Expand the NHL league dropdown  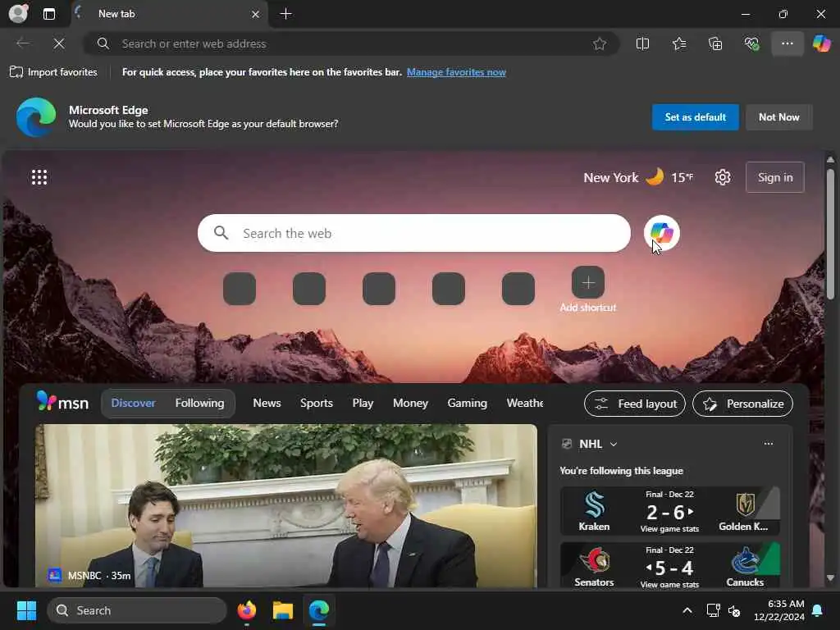point(614,444)
